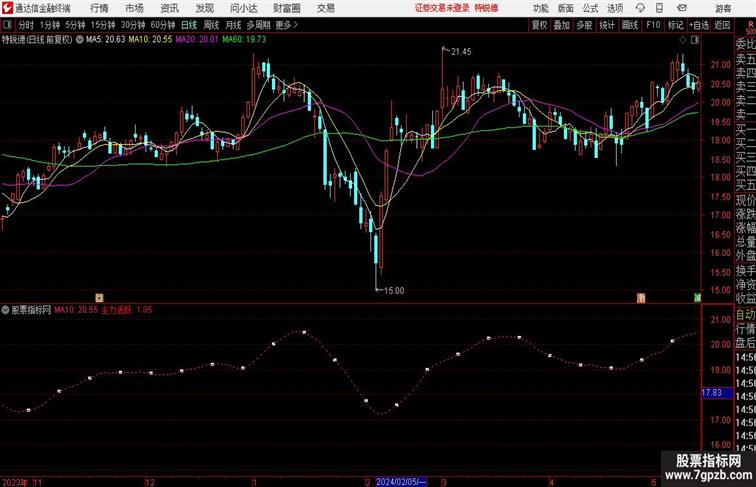Click the orange event marker near chart bottom-right
This screenshot has width=756, height=487.
click(x=641, y=298)
